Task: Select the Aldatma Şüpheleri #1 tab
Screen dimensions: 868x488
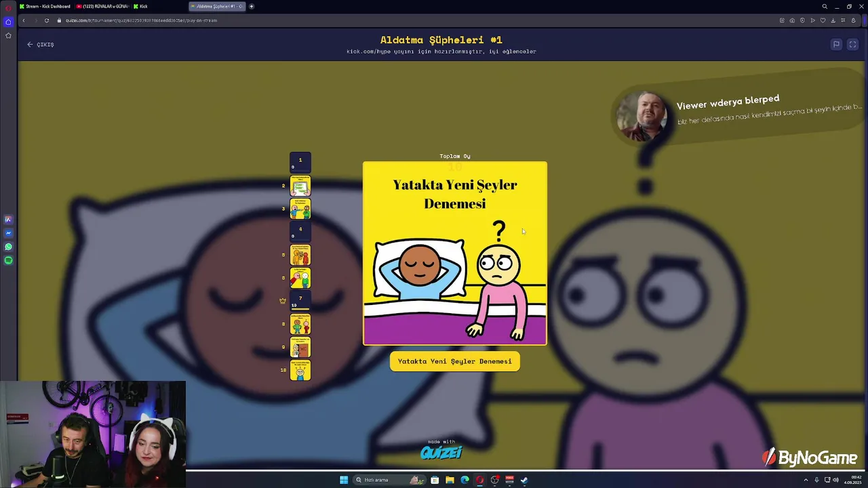Action: 217,6
